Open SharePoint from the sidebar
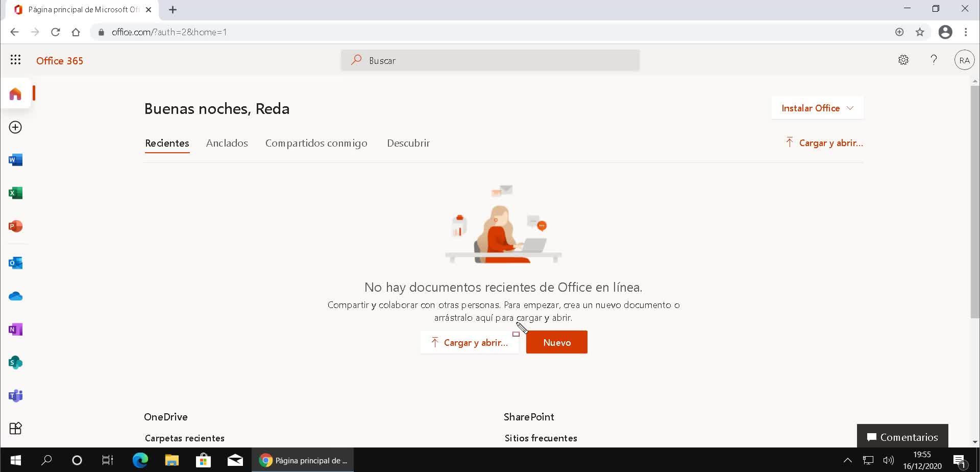This screenshot has width=980, height=472. tap(15, 363)
